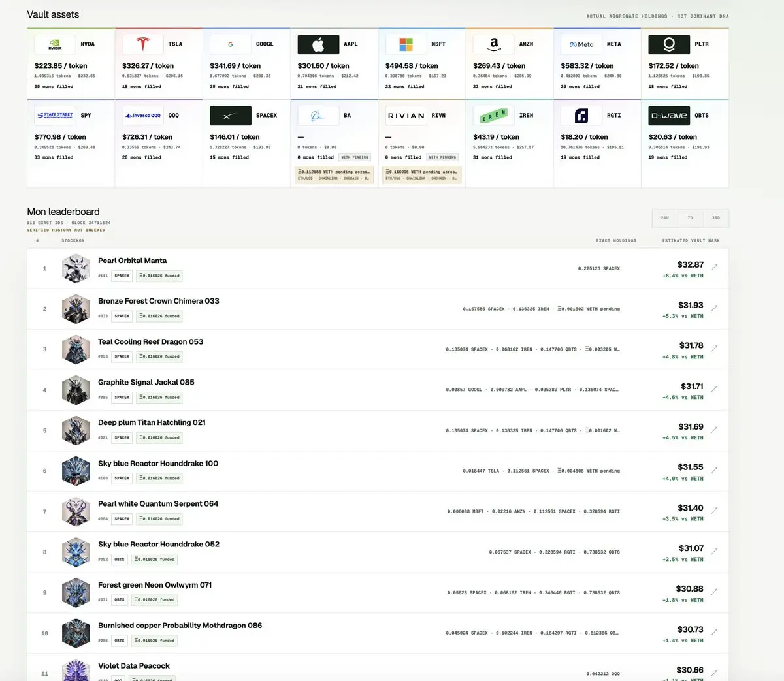Image resolution: width=784 pixels, height=681 pixels.
Task: Click the Forest green Neon Owlwyrm 071 avatar
Action: pyautogui.click(x=76, y=593)
